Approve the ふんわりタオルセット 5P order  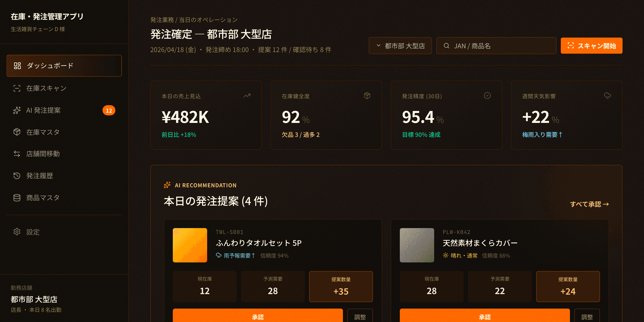click(x=258, y=317)
